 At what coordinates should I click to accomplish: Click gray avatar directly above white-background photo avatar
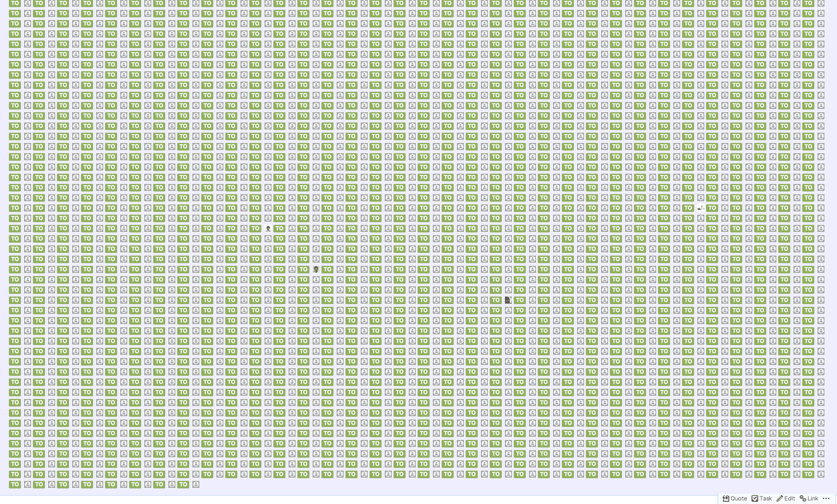coord(701,198)
